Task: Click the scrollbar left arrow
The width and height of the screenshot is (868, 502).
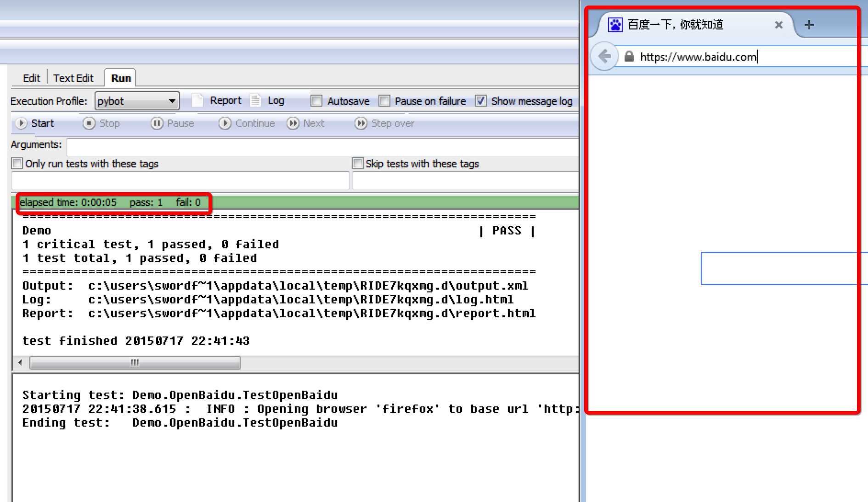Action: (20, 363)
